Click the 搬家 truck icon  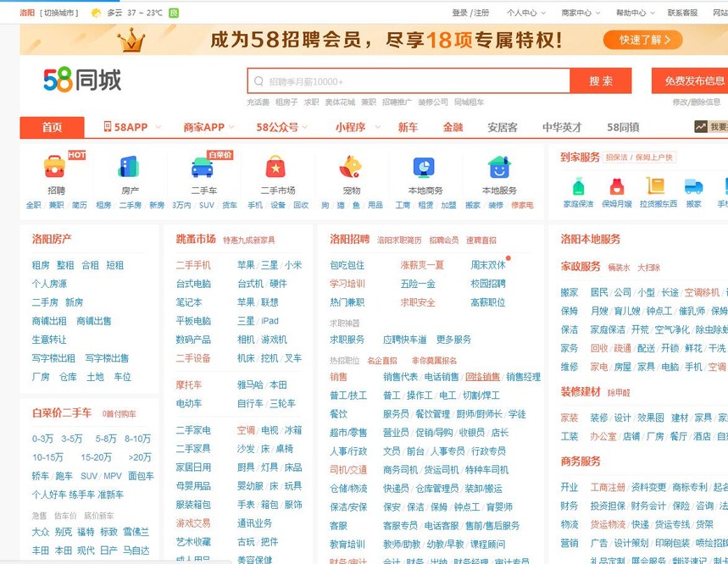pyautogui.click(x=693, y=186)
